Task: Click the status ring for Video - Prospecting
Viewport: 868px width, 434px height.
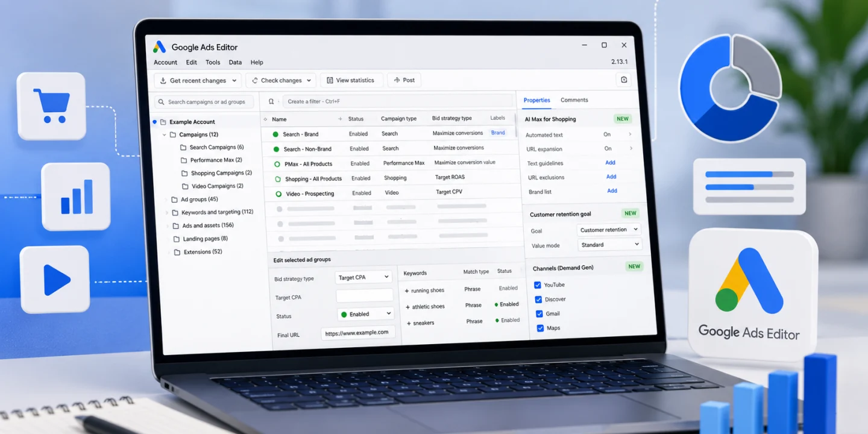Action: pos(278,194)
